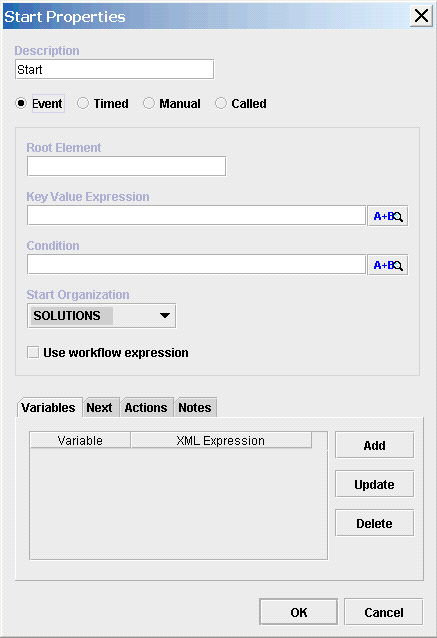This screenshot has width=437, height=638.
Task: Select the Event radio button
Action: coord(21,103)
